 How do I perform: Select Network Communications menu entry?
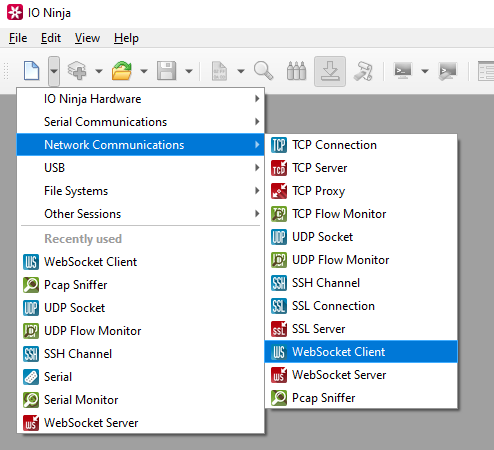pyautogui.click(x=141, y=145)
